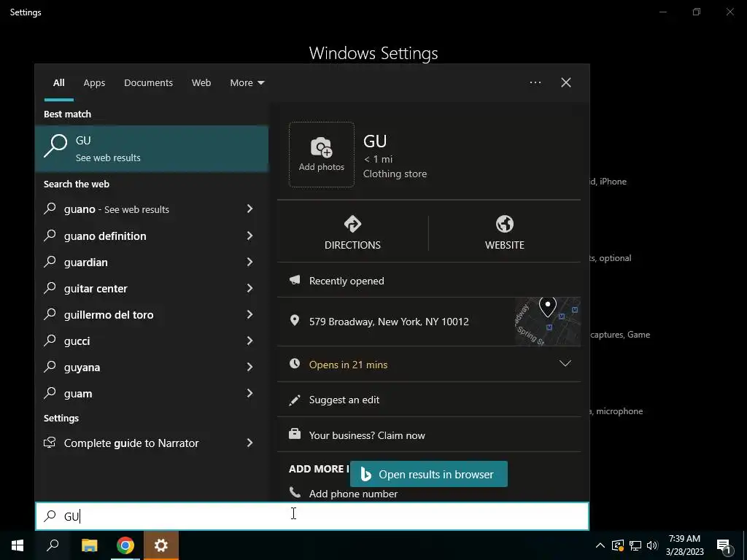Switch to the Apps tab
This screenshot has width=747, height=560.
pyautogui.click(x=94, y=83)
